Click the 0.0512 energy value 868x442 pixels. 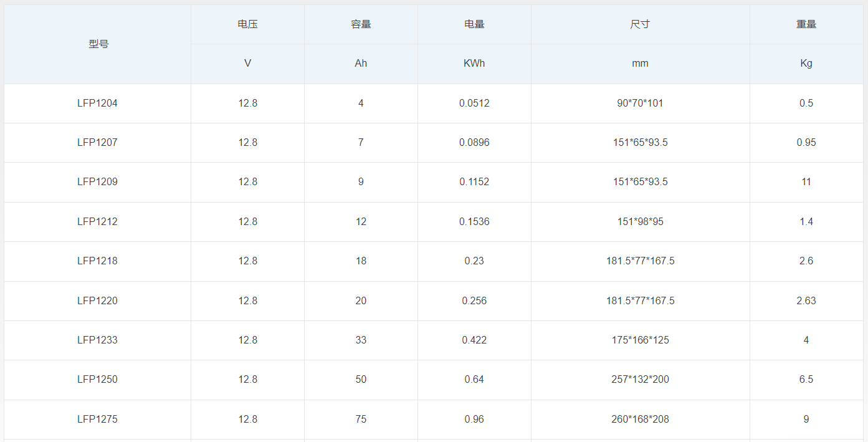tap(474, 103)
